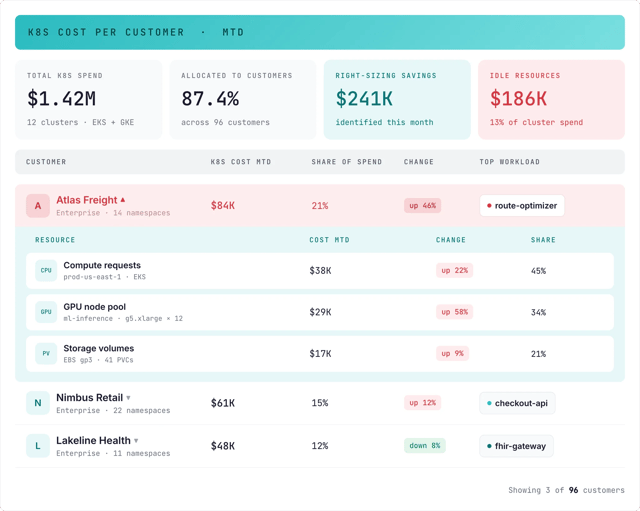Click the Share sub-table header
Screen dimensions: 640x511
click(x=543, y=240)
